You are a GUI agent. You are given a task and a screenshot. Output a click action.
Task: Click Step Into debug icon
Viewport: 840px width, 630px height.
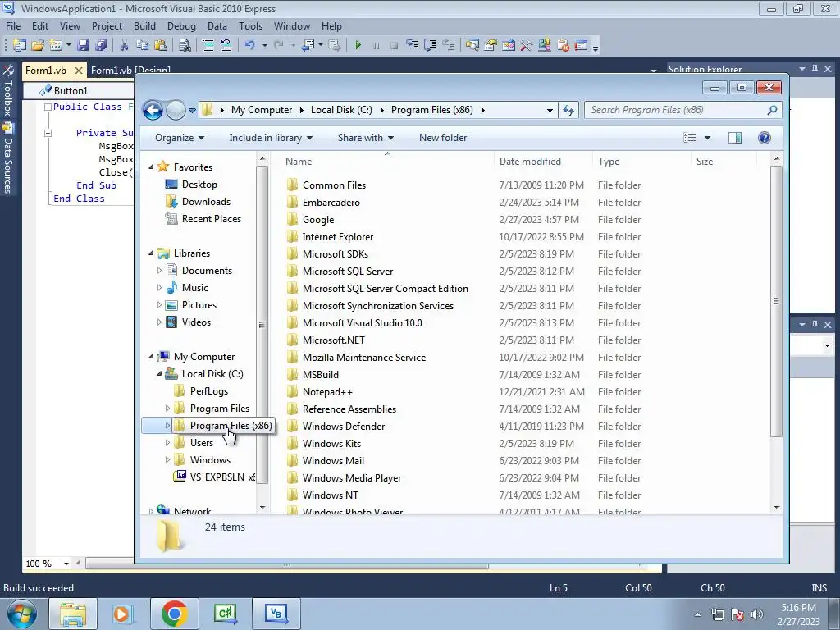coord(412,46)
